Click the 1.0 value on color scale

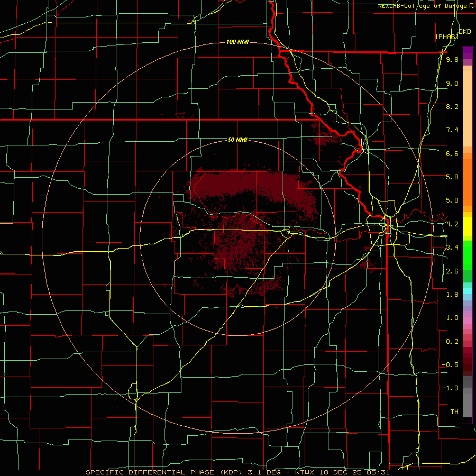(452, 318)
